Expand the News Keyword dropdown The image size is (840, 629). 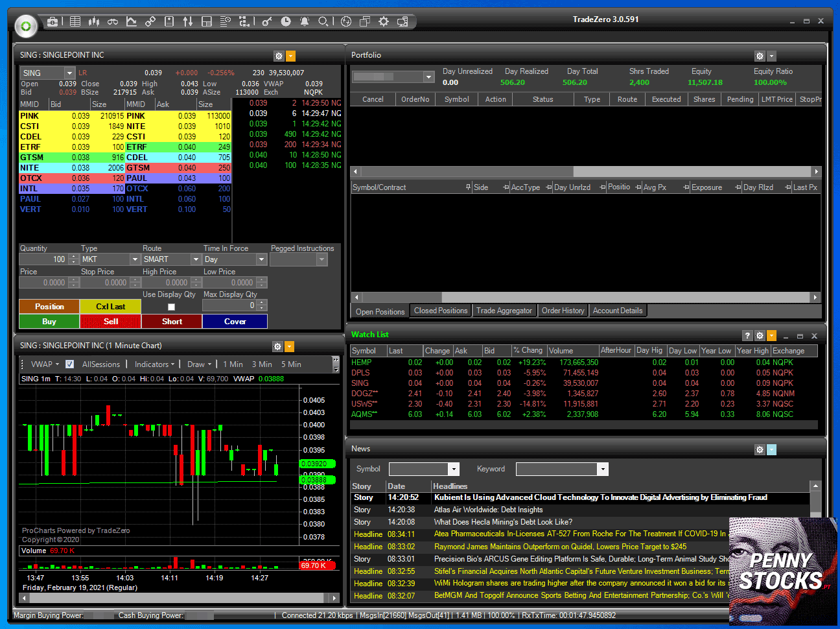603,469
